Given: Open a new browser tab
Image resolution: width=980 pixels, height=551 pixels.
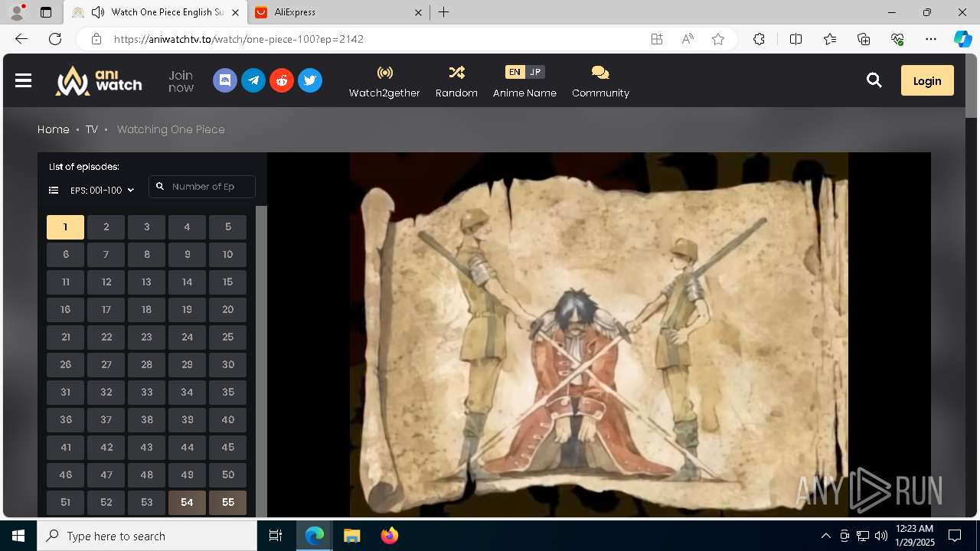Looking at the screenshot, I should click(x=443, y=12).
